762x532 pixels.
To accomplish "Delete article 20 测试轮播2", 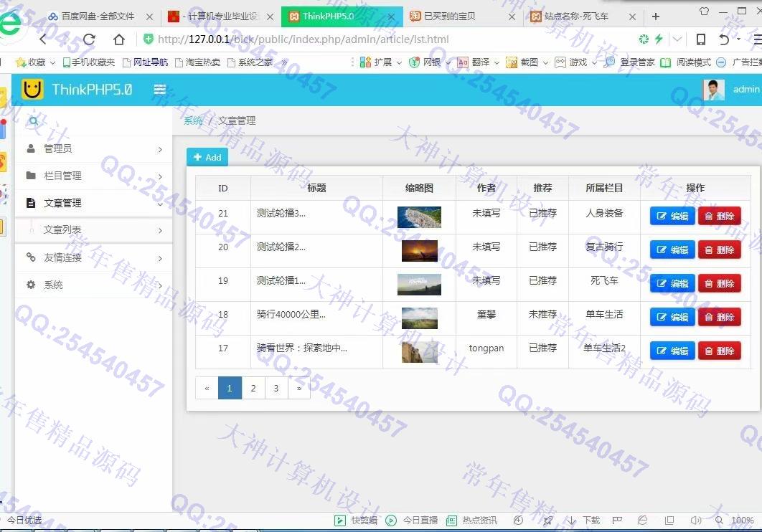I will [x=720, y=250].
